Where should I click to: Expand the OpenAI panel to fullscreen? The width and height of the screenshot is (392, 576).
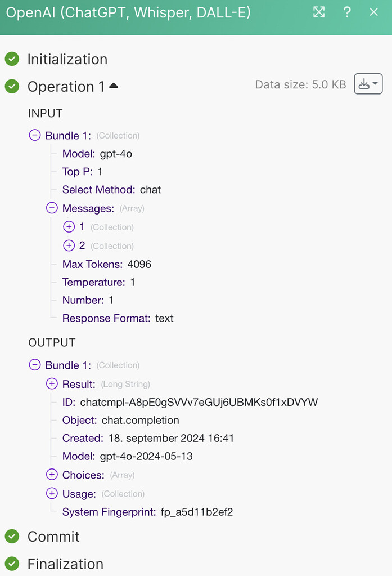(319, 12)
